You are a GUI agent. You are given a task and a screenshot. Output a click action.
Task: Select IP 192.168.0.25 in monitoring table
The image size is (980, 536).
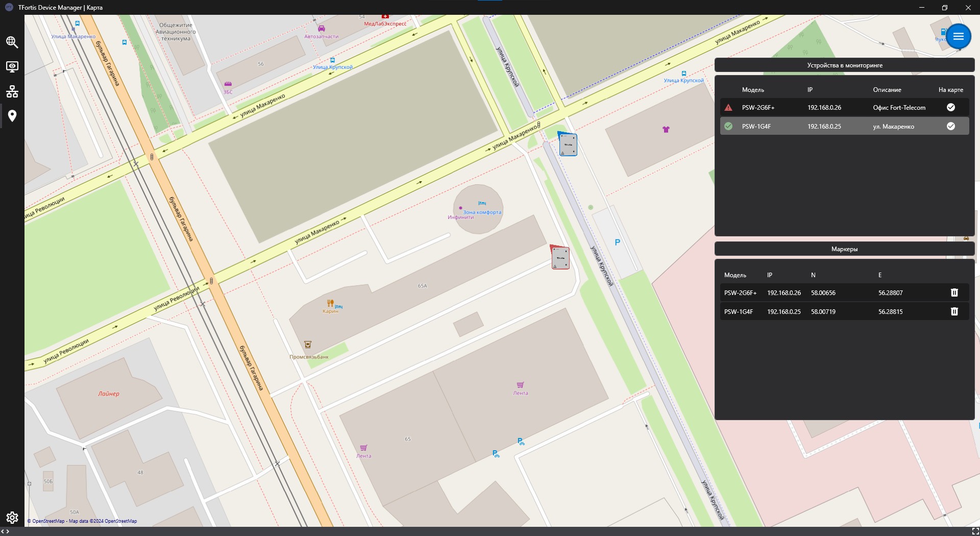(x=824, y=127)
